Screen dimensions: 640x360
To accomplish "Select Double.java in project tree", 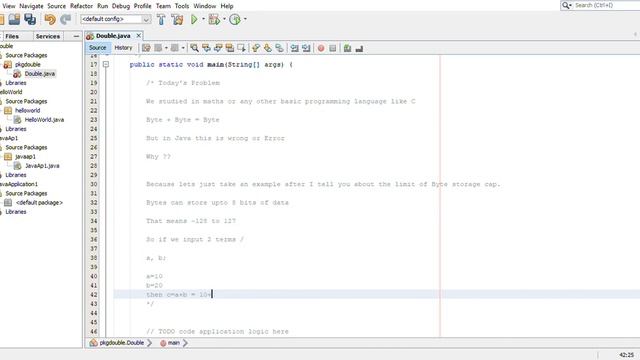I will pos(40,74).
